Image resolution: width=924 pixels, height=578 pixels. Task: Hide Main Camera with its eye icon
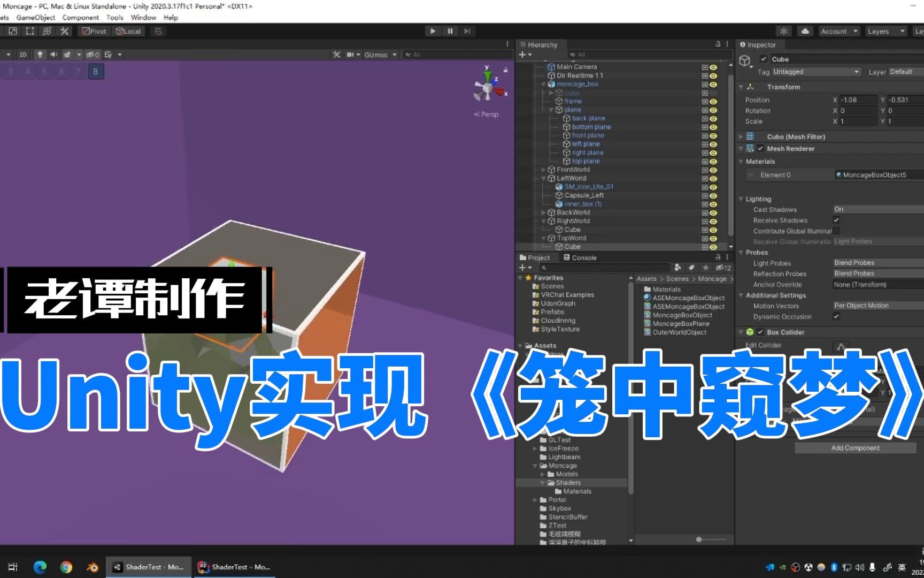click(x=713, y=67)
